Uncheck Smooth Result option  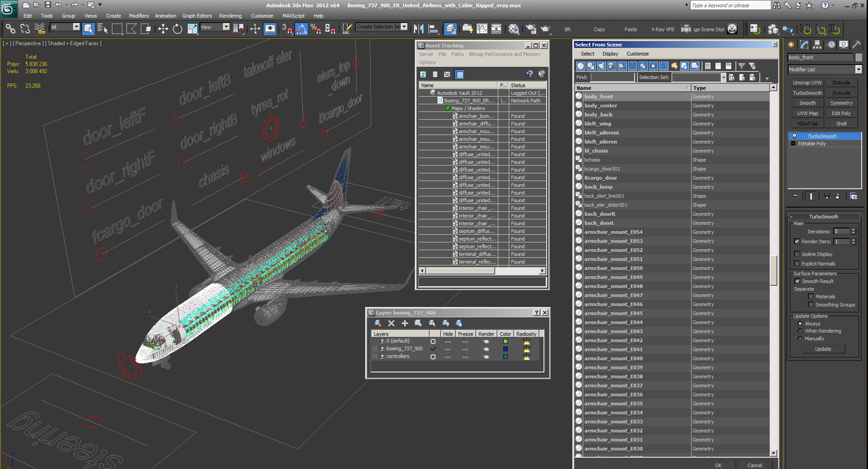click(796, 281)
